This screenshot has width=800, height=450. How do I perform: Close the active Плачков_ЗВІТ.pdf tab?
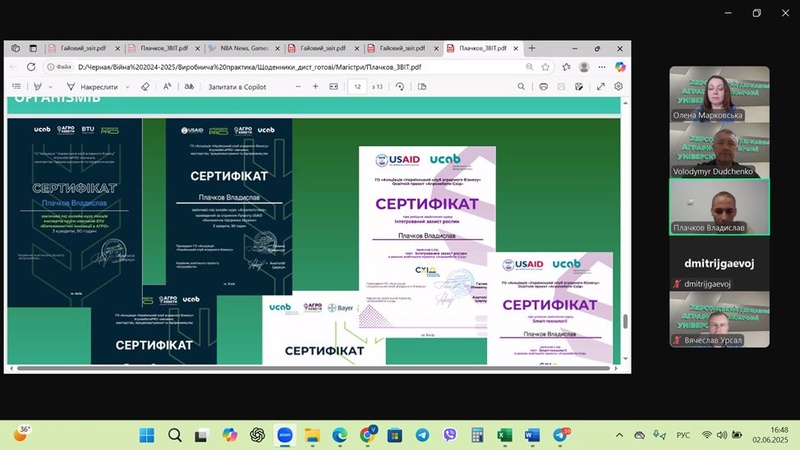click(516, 48)
